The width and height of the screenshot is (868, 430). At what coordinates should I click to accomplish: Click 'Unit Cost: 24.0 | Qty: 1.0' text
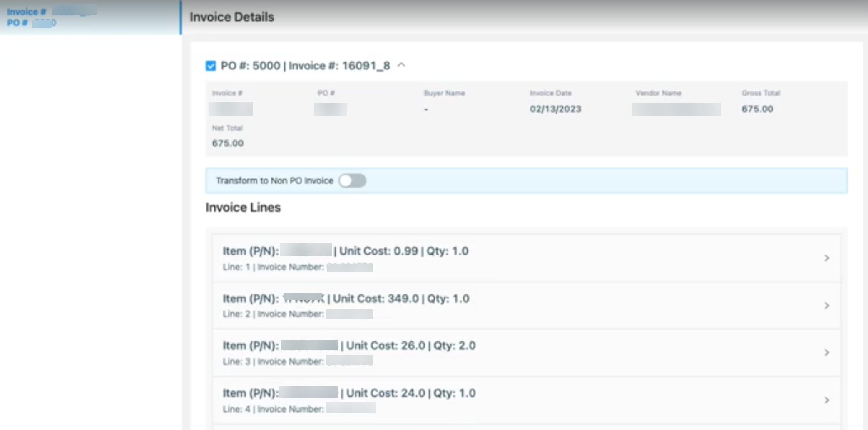pyautogui.click(x=411, y=393)
